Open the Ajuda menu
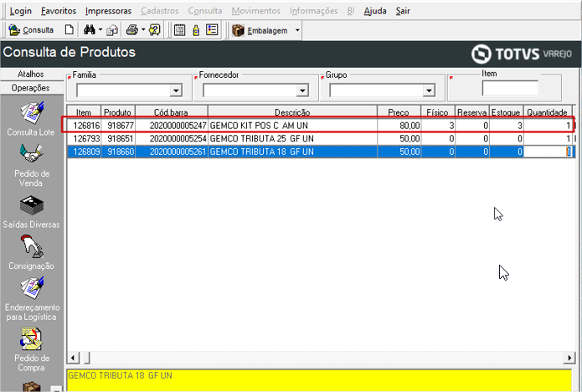The height and width of the screenshot is (392, 582). pyautogui.click(x=375, y=11)
